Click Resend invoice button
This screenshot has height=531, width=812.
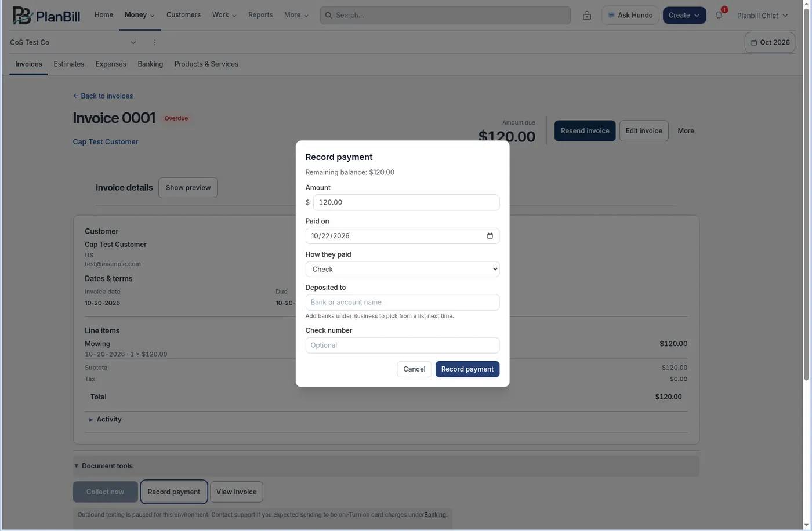coord(585,131)
